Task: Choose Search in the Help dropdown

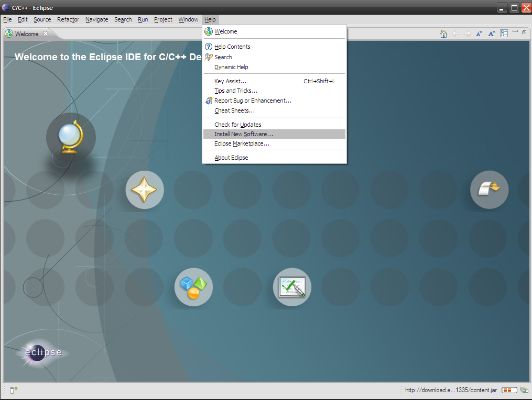Action: (x=274, y=57)
